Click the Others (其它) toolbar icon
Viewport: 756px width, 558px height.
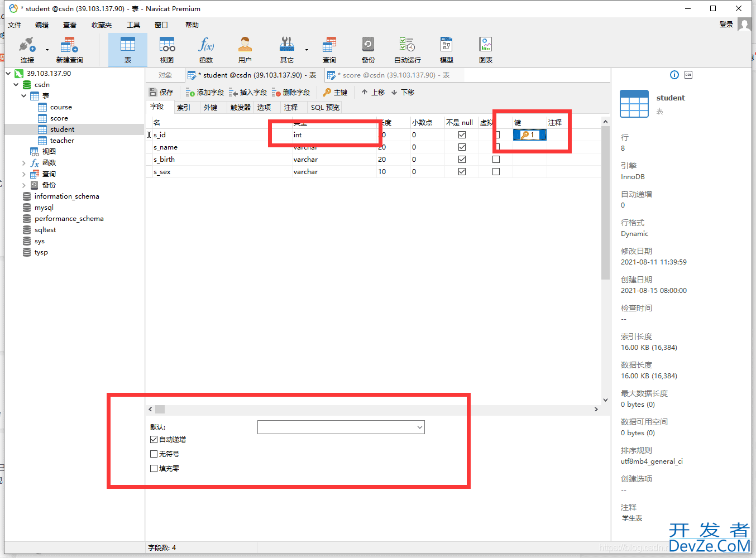tap(287, 50)
